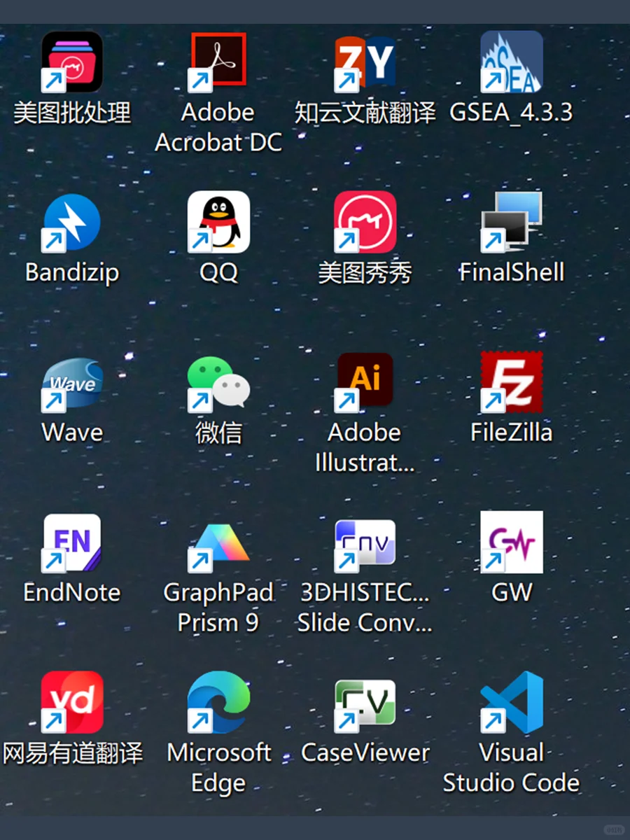Image resolution: width=630 pixels, height=840 pixels.
Task: Open the CaseViewer slide viewer
Action: 364,702
